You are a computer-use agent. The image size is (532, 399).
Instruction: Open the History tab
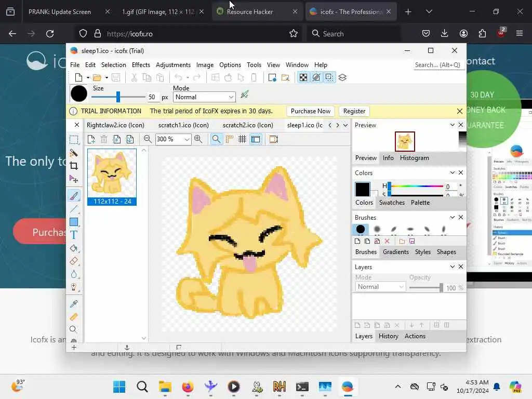click(388, 336)
